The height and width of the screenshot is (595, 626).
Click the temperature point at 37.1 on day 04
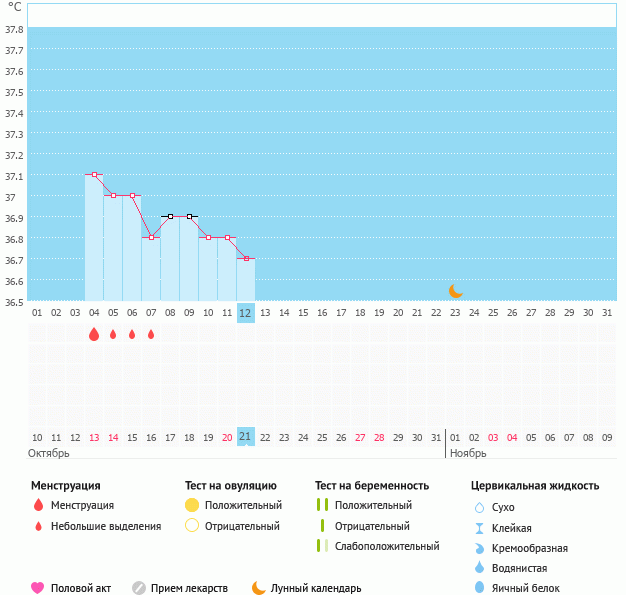pos(94,175)
